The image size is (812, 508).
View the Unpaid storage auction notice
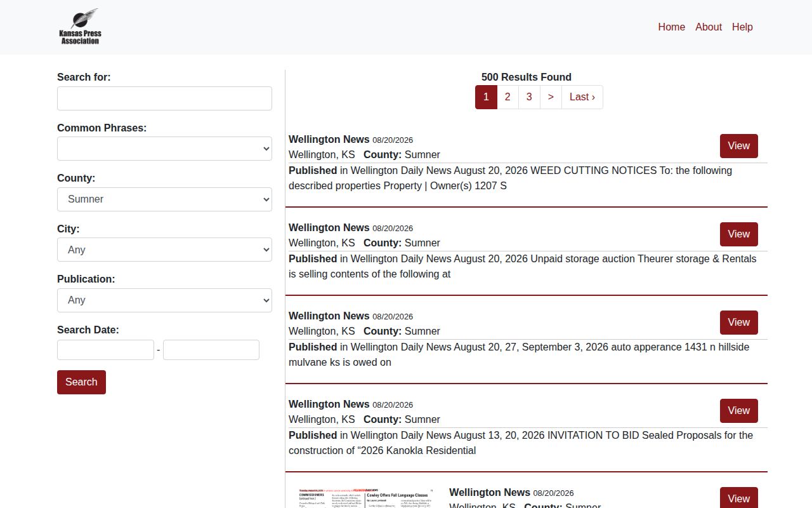click(x=738, y=234)
